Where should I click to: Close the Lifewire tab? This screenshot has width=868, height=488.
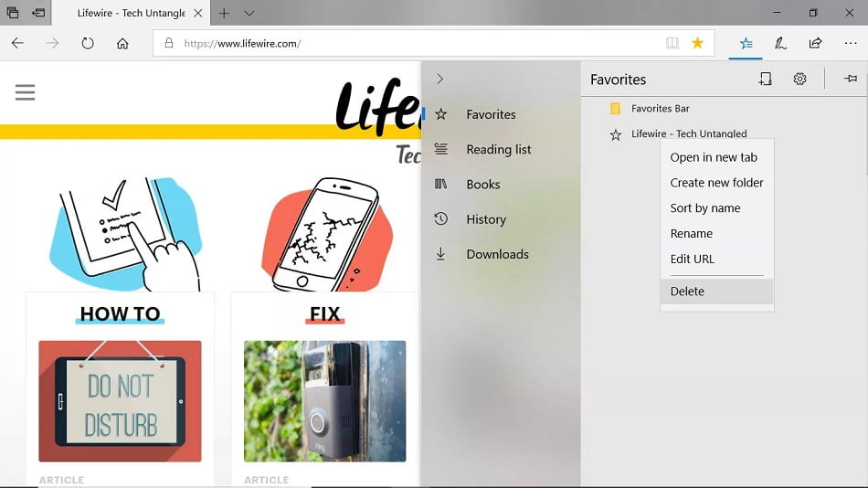(197, 13)
